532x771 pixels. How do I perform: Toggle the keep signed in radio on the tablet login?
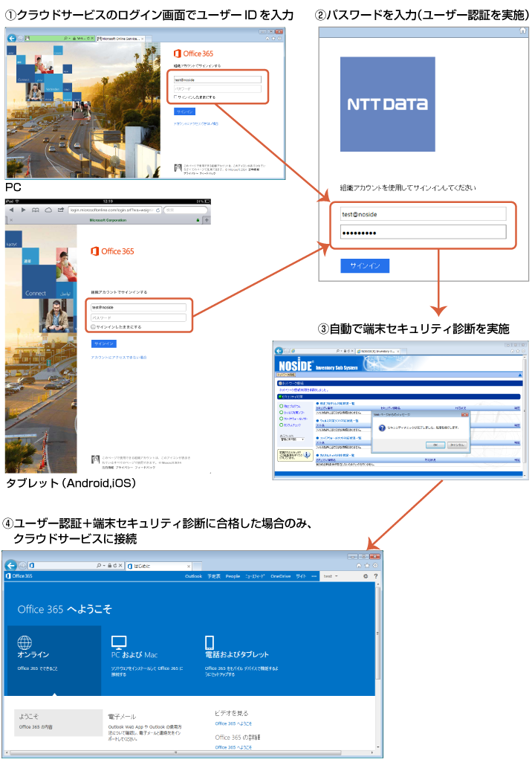click(x=94, y=326)
